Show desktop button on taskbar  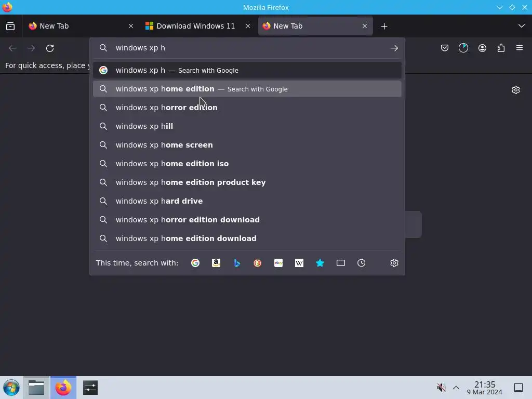pyautogui.click(x=518, y=388)
